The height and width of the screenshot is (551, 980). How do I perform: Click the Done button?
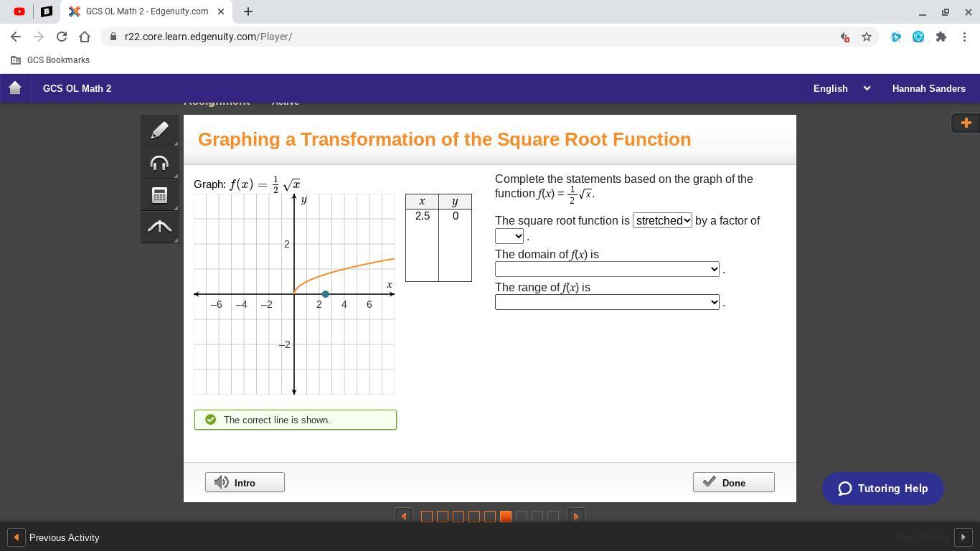coord(733,483)
